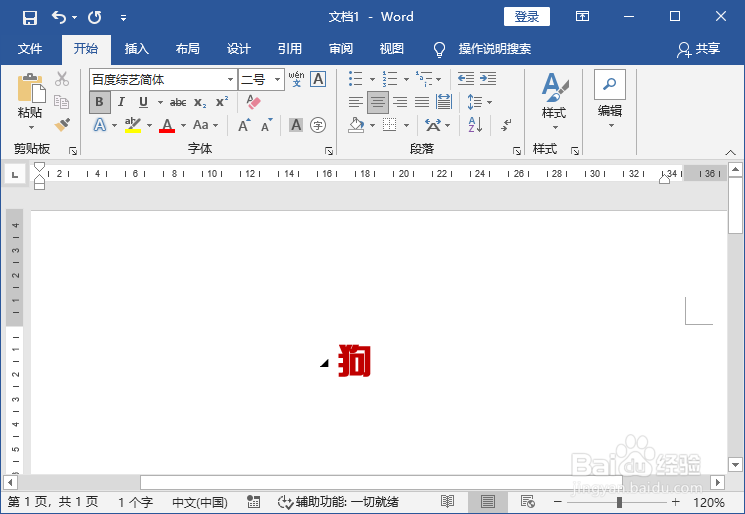745x514 pixels.
Task: Collapse the ribbon with chevron
Action: point(731,152)
